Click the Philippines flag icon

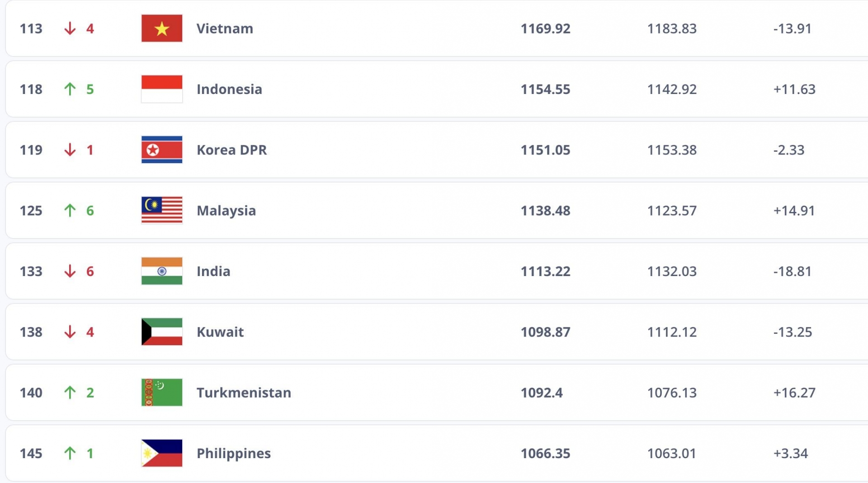tap(162, 453)
